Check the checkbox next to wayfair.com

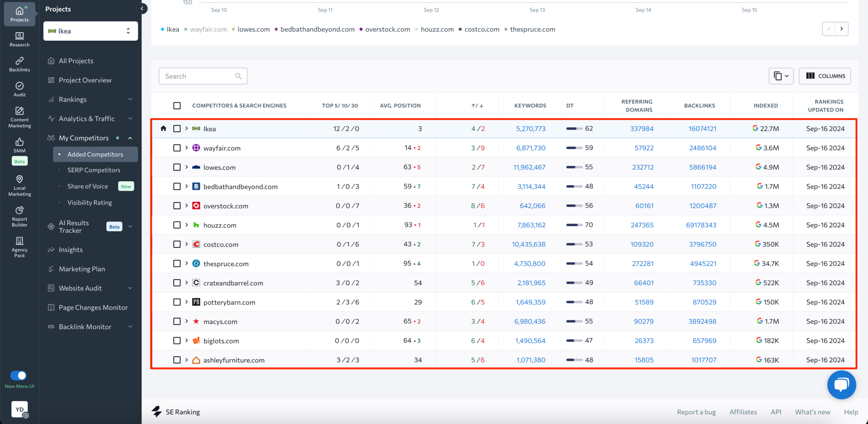(177, 148)
